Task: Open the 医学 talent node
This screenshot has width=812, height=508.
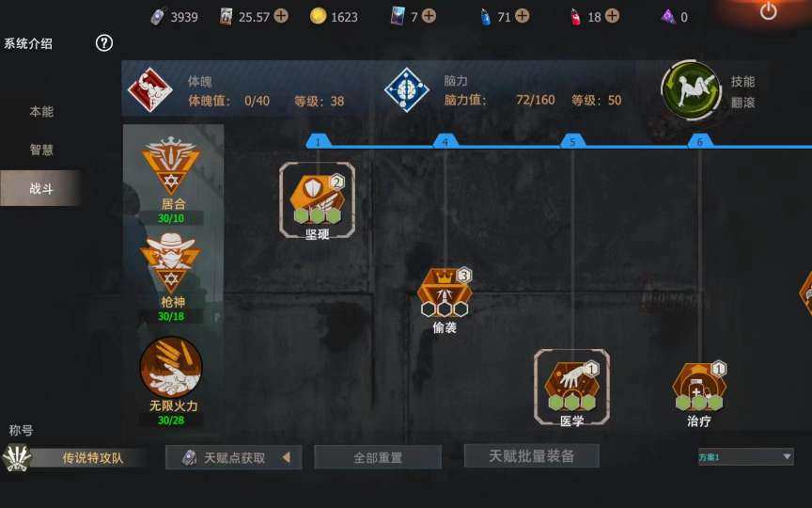Action: coord(571,387)
